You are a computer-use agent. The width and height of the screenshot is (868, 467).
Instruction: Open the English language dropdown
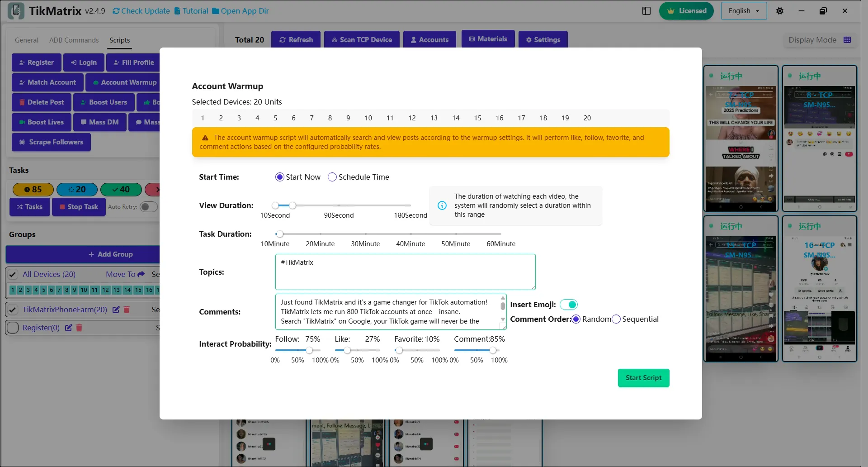click(744, 11)
